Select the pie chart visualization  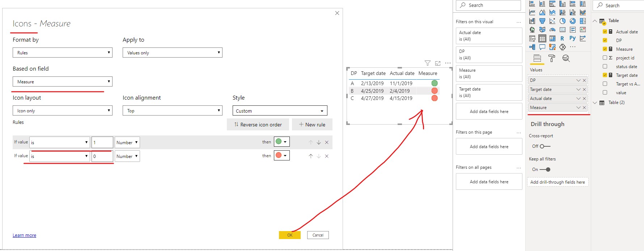point(563,21)
